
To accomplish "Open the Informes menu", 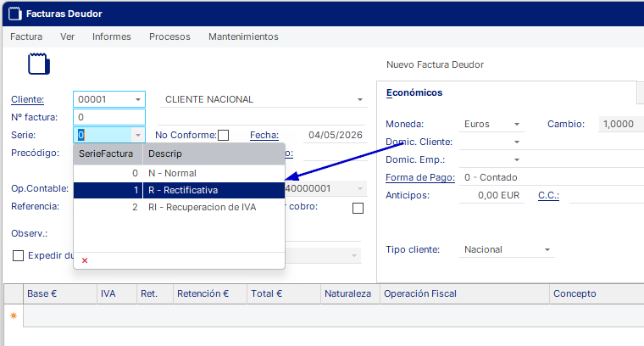I will click(x=111, y=36).
